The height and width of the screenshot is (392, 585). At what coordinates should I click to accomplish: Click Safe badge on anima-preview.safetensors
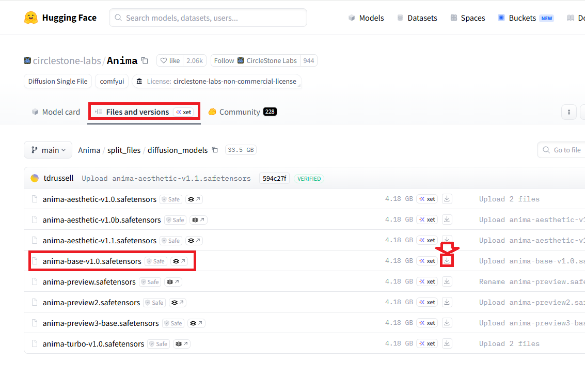pyautogui.click(x=150, y=282)
